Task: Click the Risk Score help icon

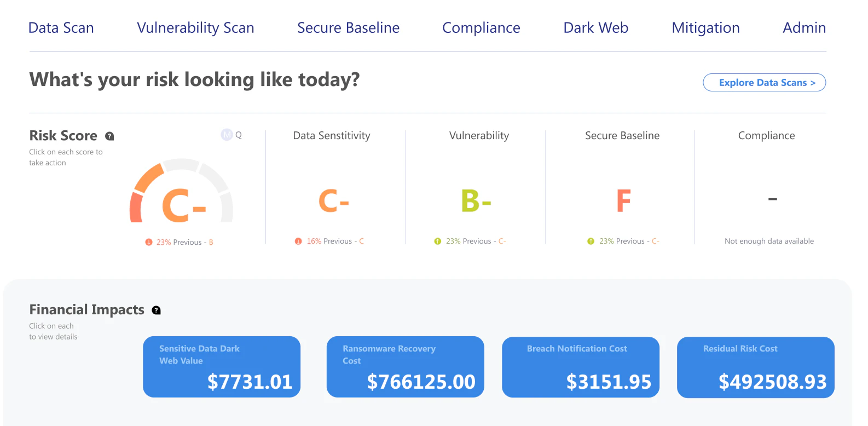Action: [109, 136]
